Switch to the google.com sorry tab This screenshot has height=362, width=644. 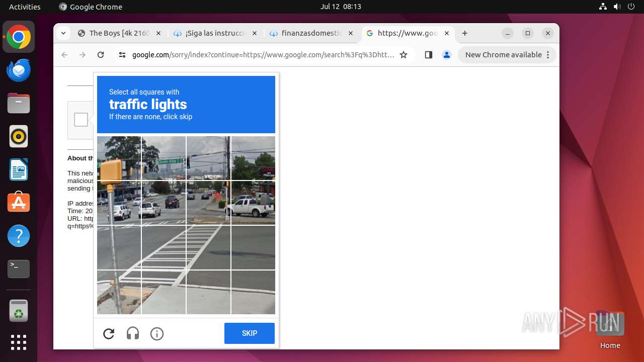408,33
